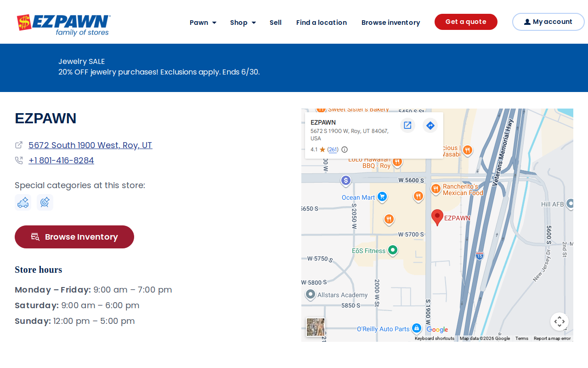588x368 pixels.
Task: Open map Keyboard shortcuts
Action: point(435,339)
